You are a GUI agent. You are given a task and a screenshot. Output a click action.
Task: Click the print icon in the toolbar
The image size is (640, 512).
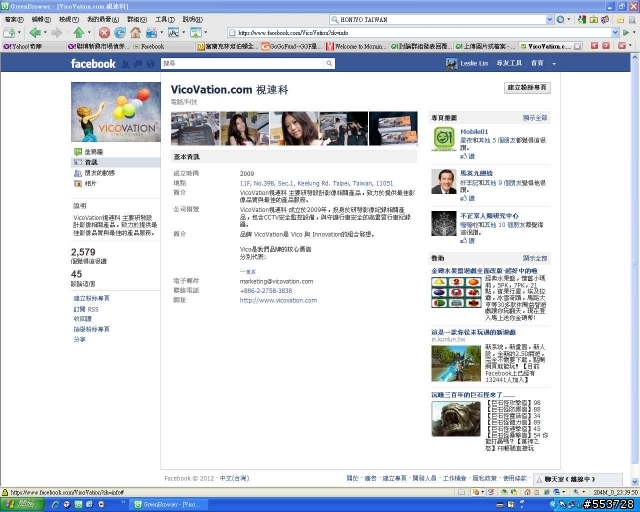(x=151, y=33)
